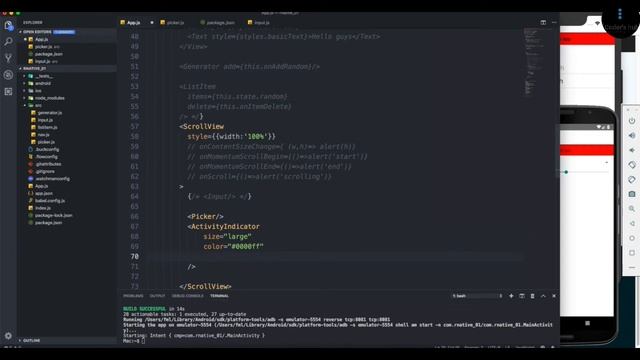Split the terminal panel
640x360 pixels.
pyautogui.click(x=522, y=296)
